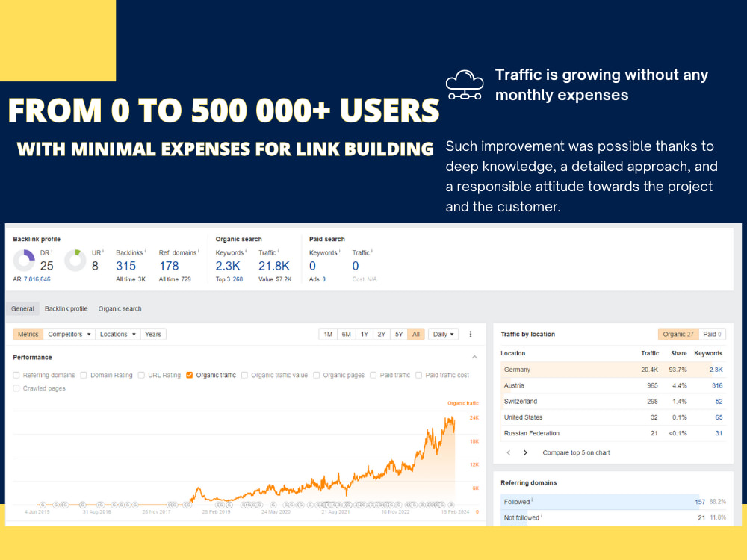Click the info icon next to Backlinks

click(145, 251)
